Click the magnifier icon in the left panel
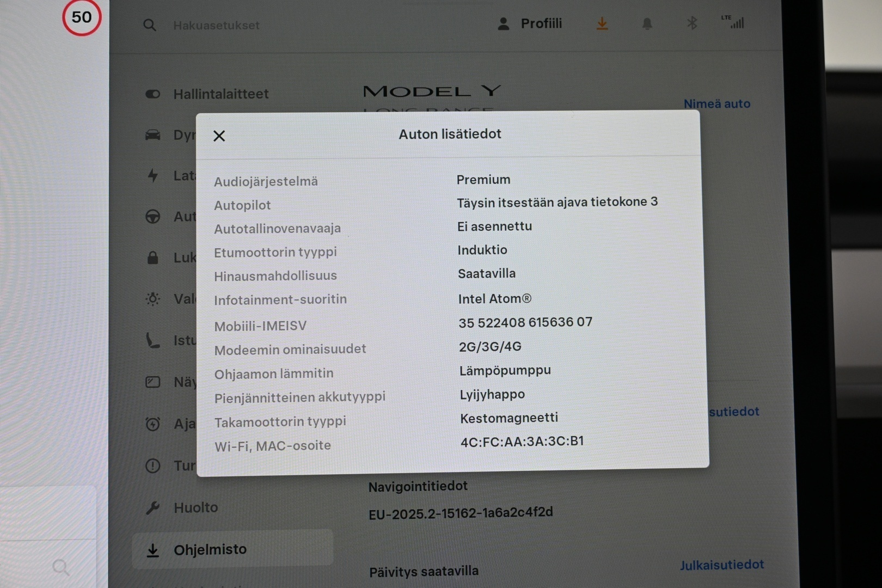This screenshot has width=882, height=588. (61, 567)
